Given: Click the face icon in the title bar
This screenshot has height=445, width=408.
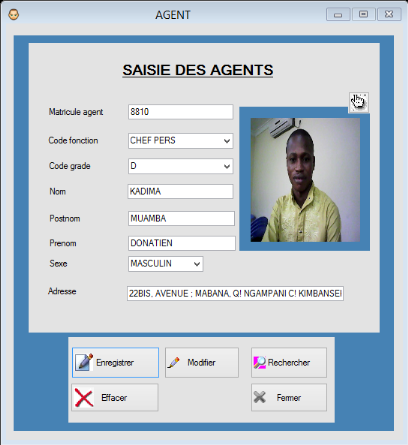Looking at the screenshot, I should pos(14,14).
